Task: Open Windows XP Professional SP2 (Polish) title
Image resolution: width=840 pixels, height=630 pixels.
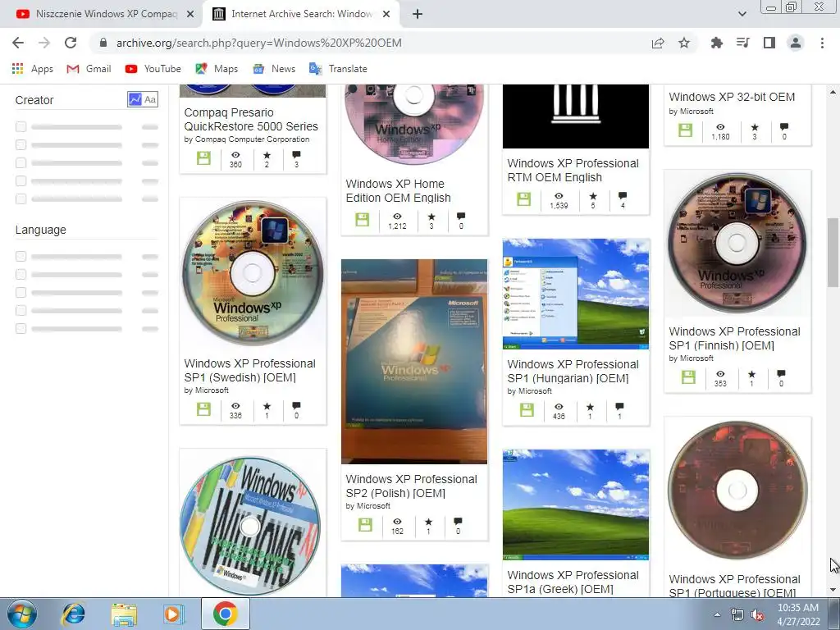Action: 411,486
